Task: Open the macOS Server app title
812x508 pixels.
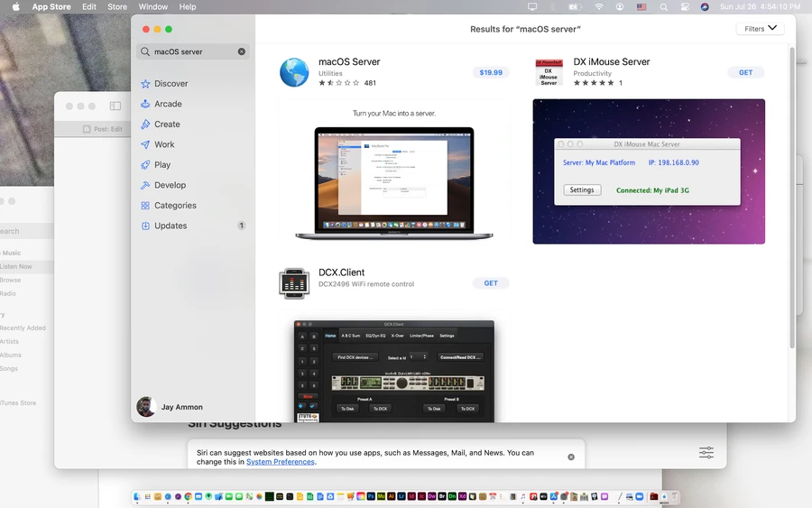Action: pyautogui.click(x=349, y=61)
